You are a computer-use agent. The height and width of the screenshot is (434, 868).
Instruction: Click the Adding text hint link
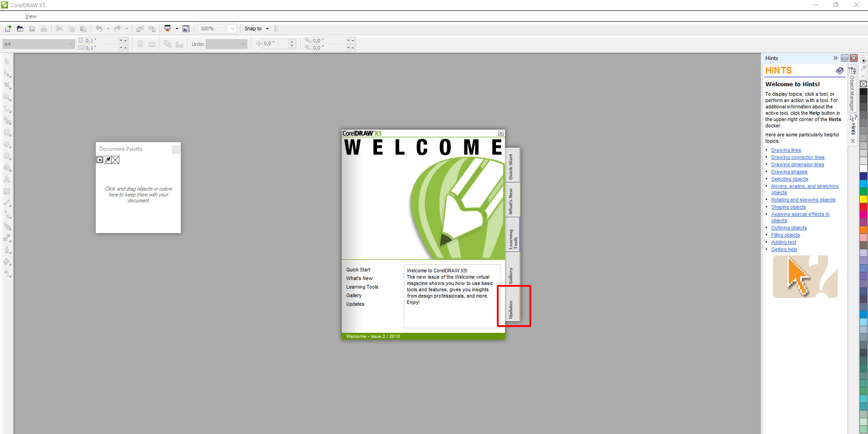(783, 243)
